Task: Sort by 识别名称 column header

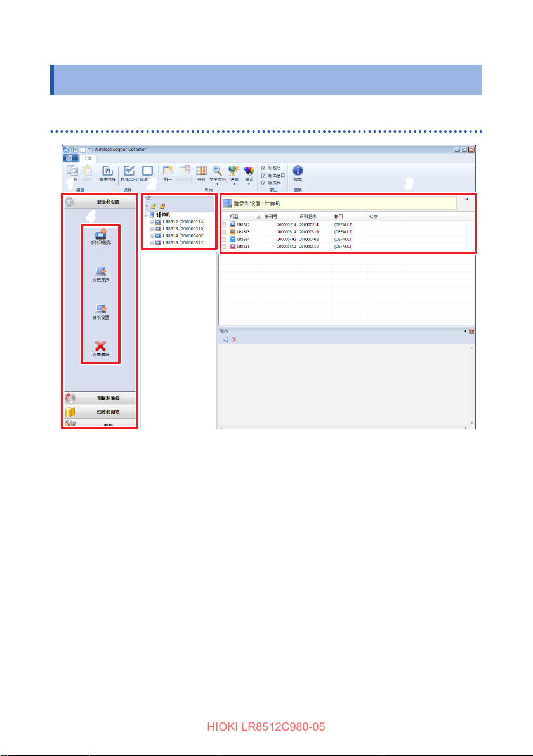Action: 315,216
